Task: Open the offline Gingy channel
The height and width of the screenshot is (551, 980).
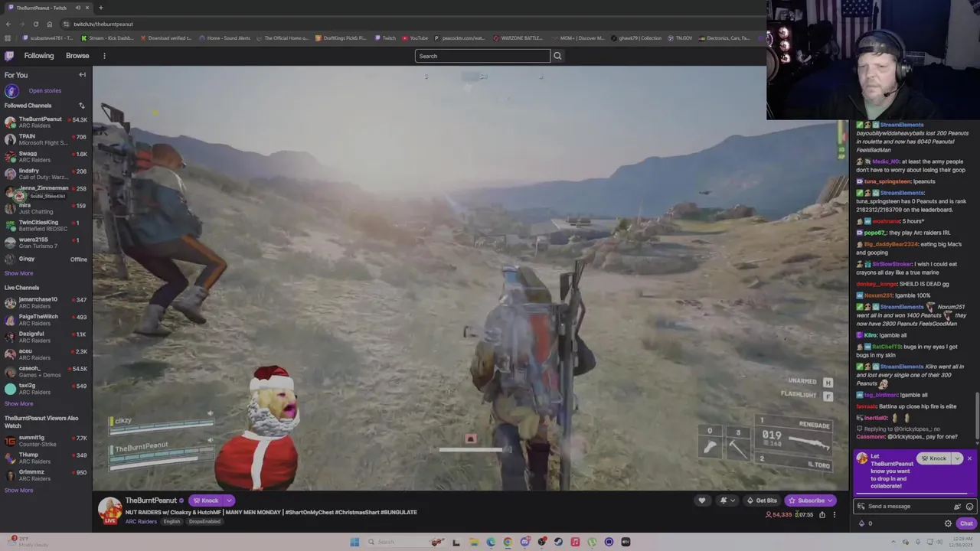Action: pos(46,259)
